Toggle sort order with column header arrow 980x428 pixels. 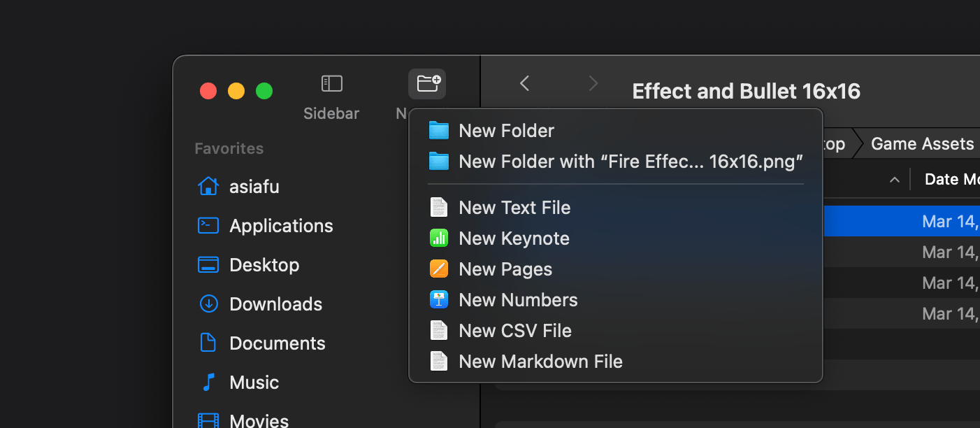[894, 180]
